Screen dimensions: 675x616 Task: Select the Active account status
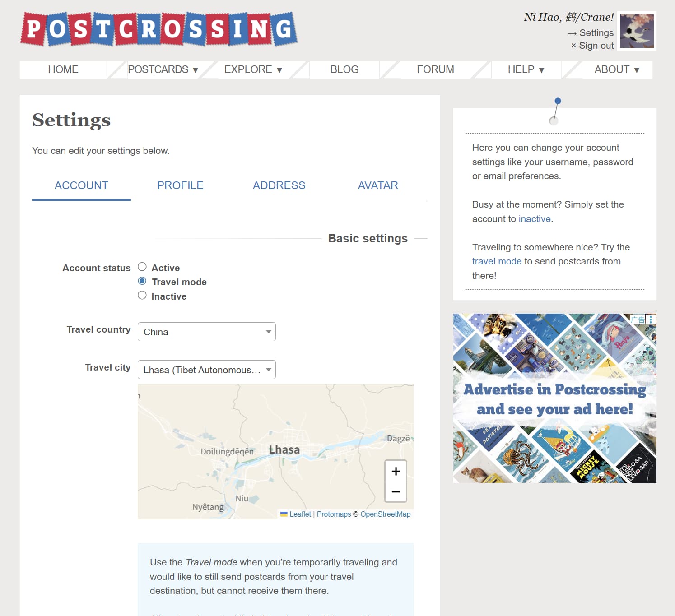pyautogui.click(x=142, y=267)
